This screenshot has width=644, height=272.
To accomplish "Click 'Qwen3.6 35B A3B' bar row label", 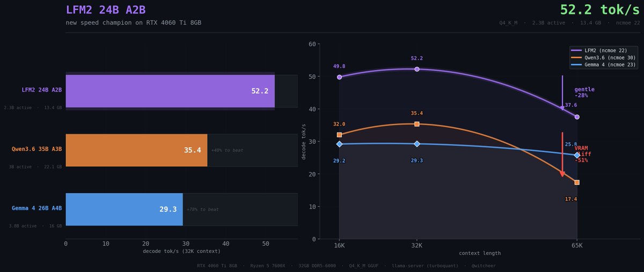I will (x=37, y=149).
